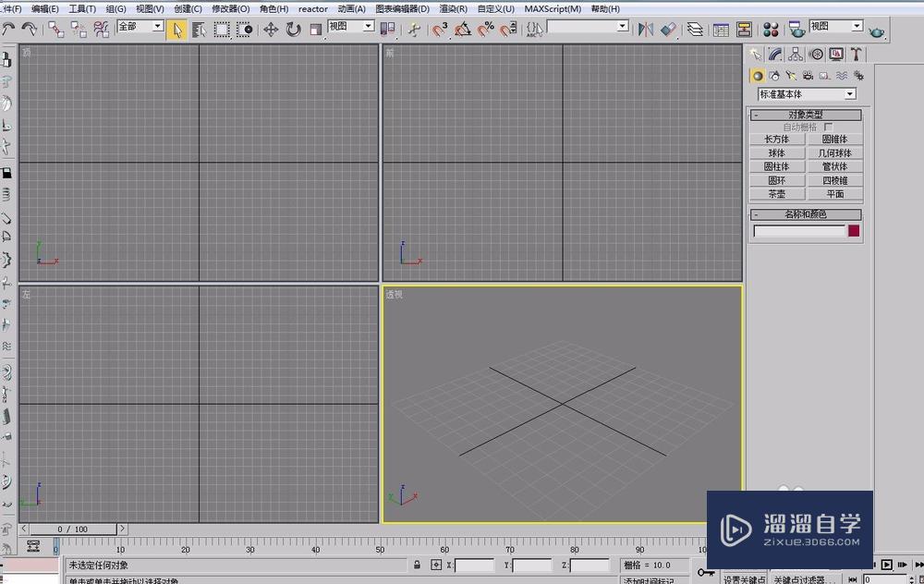Click the object name input field

pos(799,231)
